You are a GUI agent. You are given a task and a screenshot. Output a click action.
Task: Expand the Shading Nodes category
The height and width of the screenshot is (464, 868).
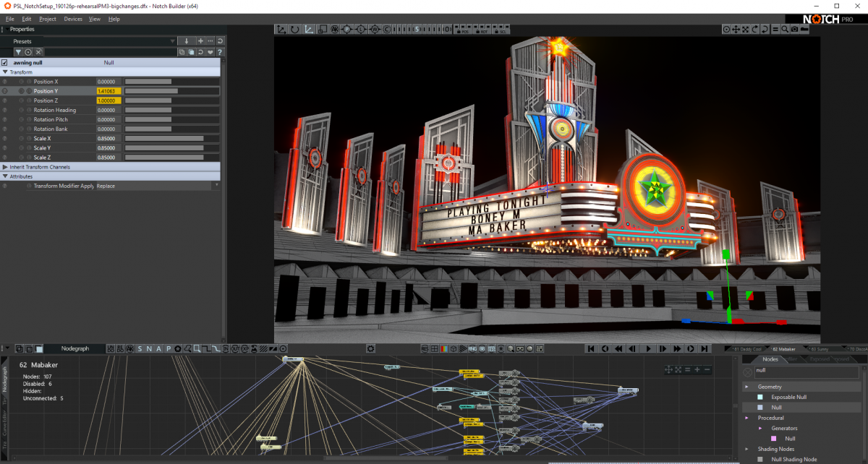pos(746,449)
